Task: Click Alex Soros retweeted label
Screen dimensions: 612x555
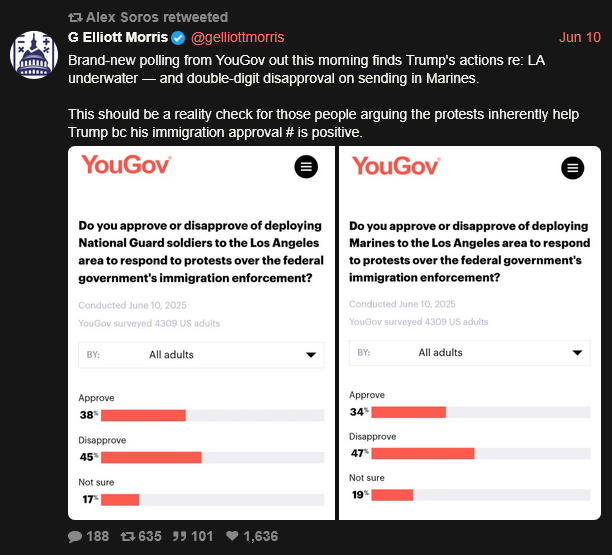Action: pos(157,17)
